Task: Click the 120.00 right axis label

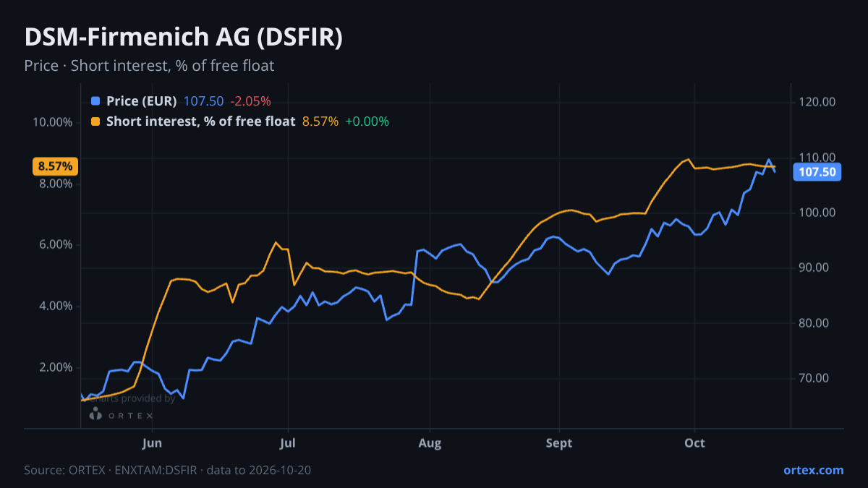Action: tap(817, 102)
